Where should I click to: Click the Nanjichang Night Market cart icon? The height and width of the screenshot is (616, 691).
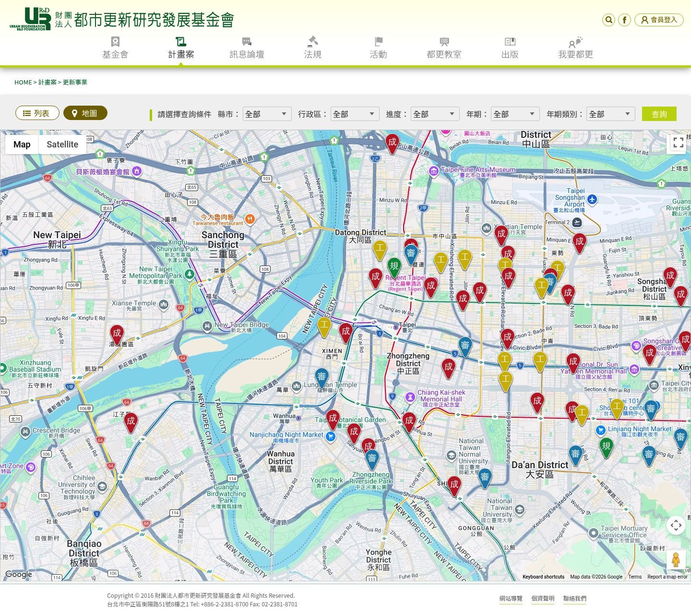point(330,436)
